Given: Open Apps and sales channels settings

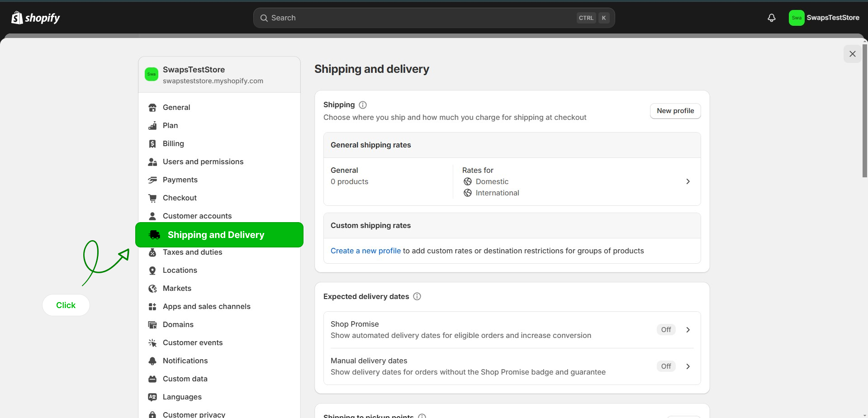Looking at the screenshot, I should coord(219,307).
